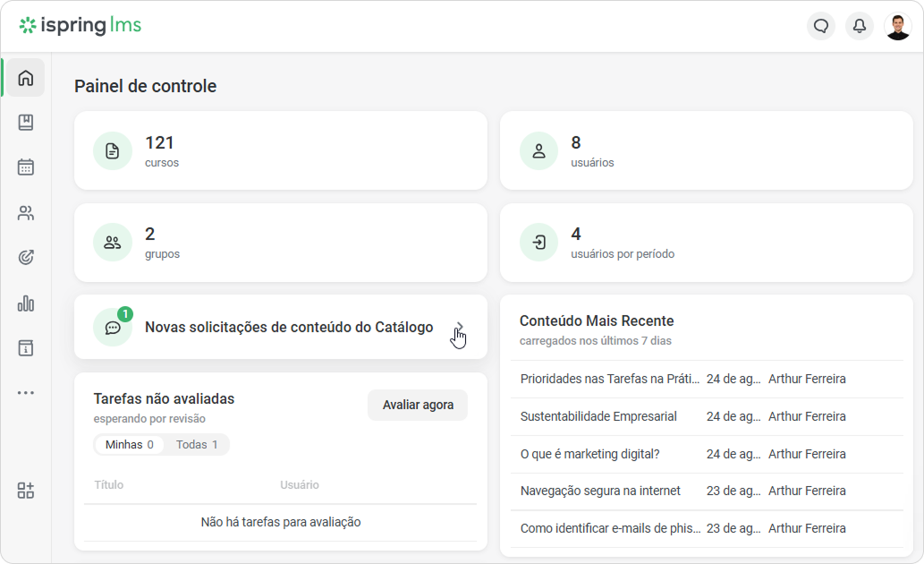
Task: Open the reports bar chart icon
Action: [x=25, y=303]
